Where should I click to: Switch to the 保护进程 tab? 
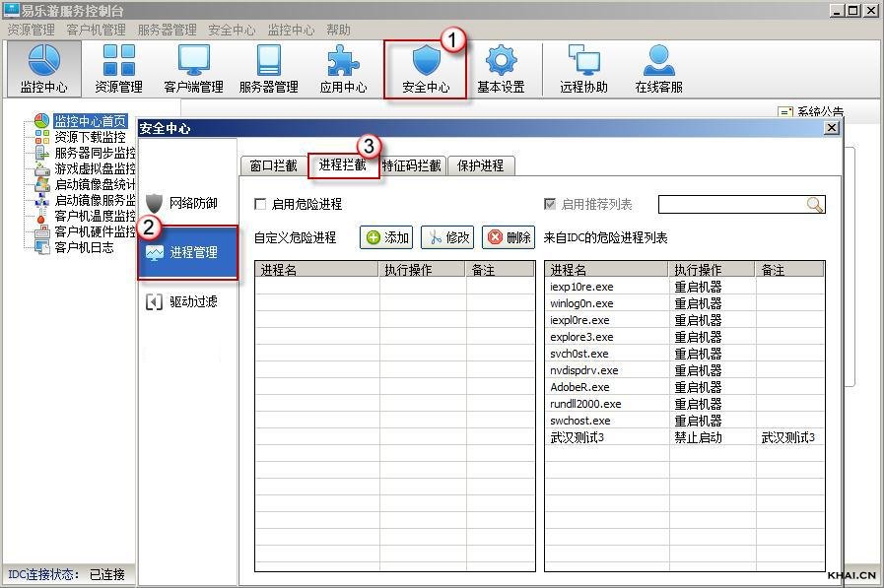coord(481,166)
